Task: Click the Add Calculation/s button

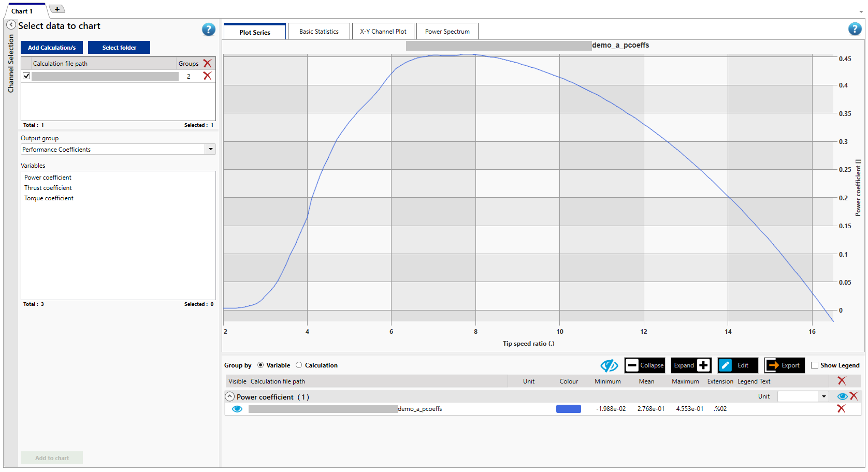Action: (52, 48)
